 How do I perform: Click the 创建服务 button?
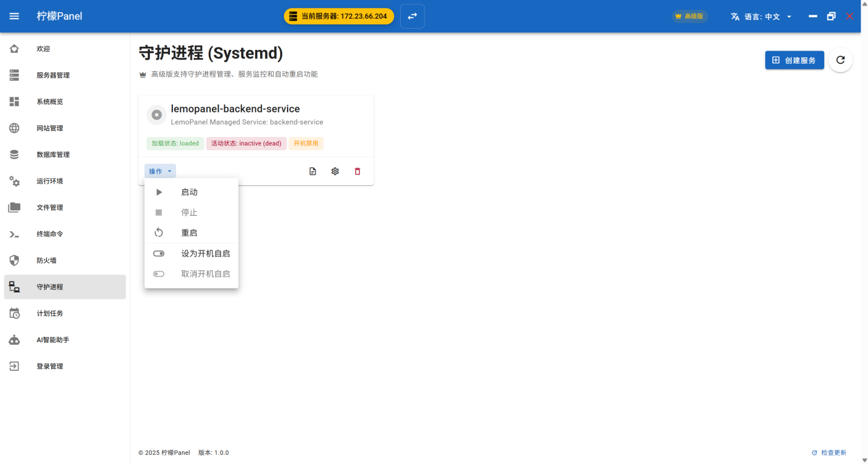tap(794, 60)
